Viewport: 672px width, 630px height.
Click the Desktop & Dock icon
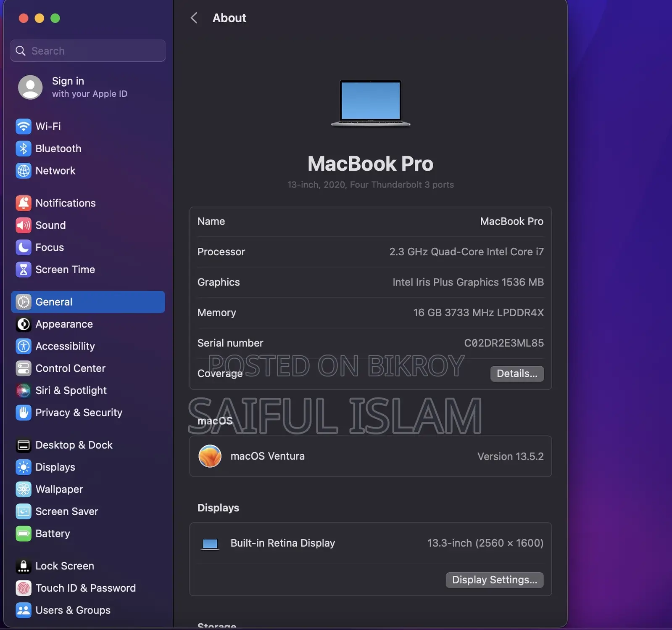24,445
